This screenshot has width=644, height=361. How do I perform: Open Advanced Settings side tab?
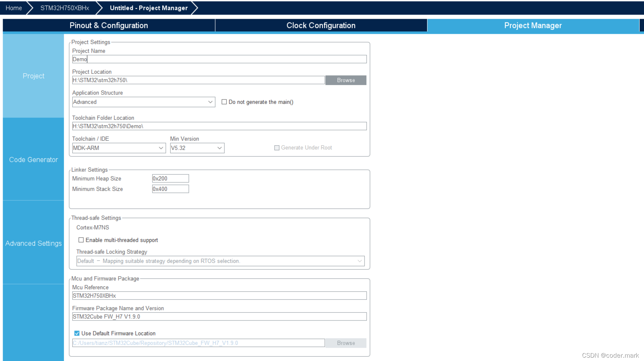(33, 243)
